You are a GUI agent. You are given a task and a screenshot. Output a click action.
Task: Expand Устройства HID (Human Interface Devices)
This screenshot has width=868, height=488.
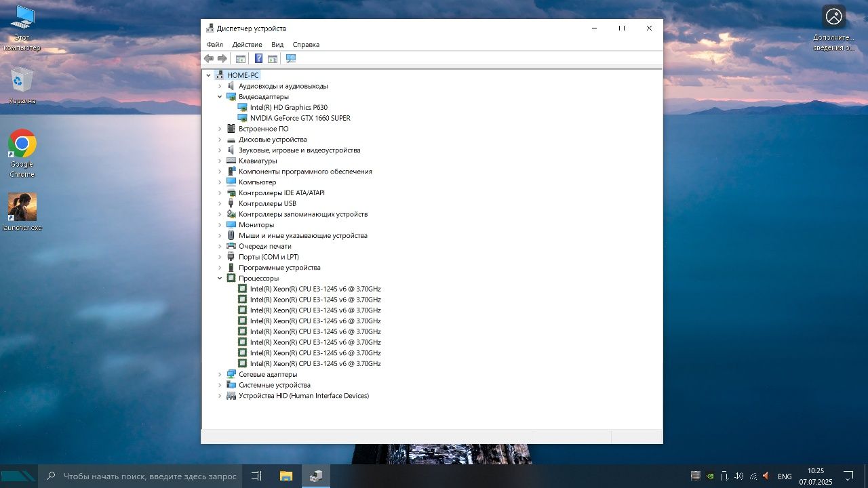(220, 396)
